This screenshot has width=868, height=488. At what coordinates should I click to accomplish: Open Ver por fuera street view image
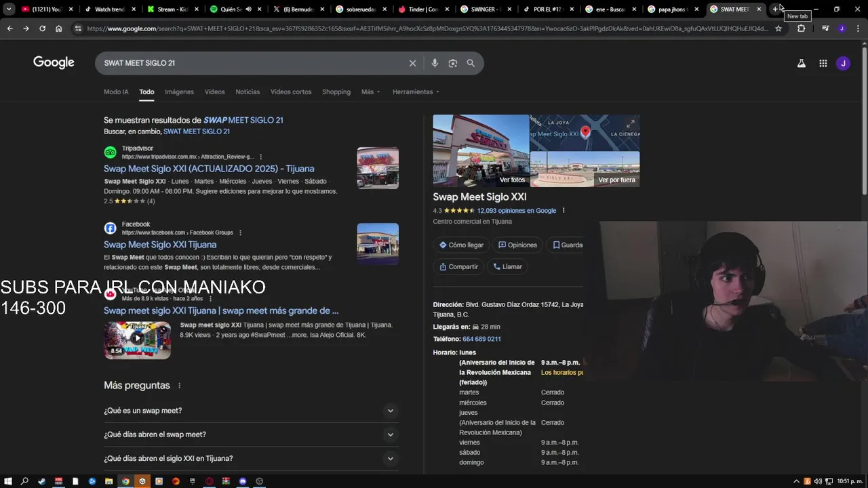tap(585, 169)
